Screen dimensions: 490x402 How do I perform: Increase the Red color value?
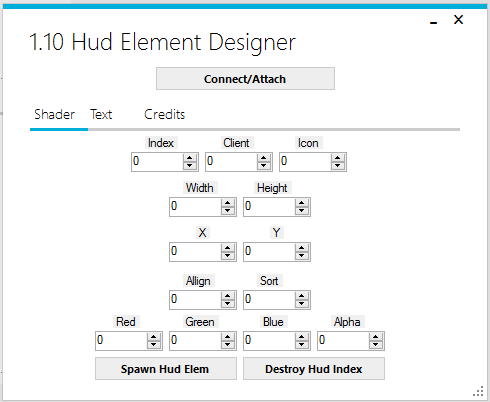154,337
